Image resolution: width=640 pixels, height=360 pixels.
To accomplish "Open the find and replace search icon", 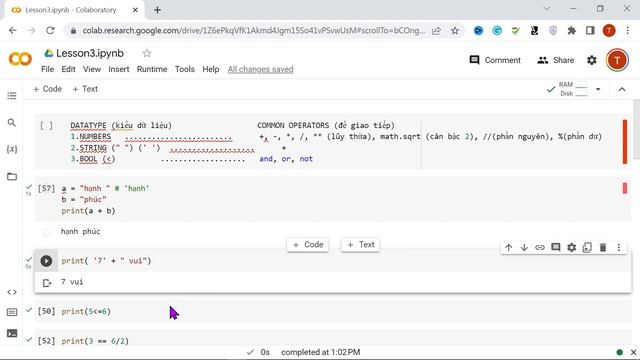I will point(12,122).
